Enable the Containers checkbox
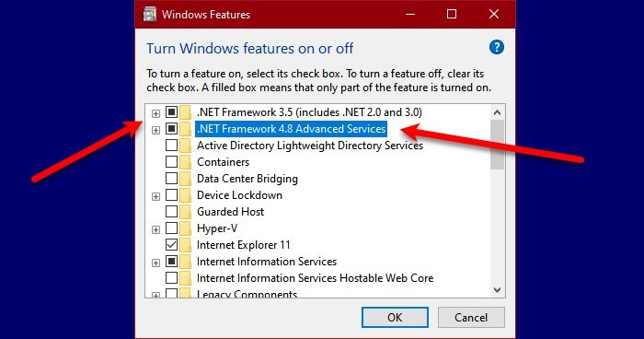 171,162
